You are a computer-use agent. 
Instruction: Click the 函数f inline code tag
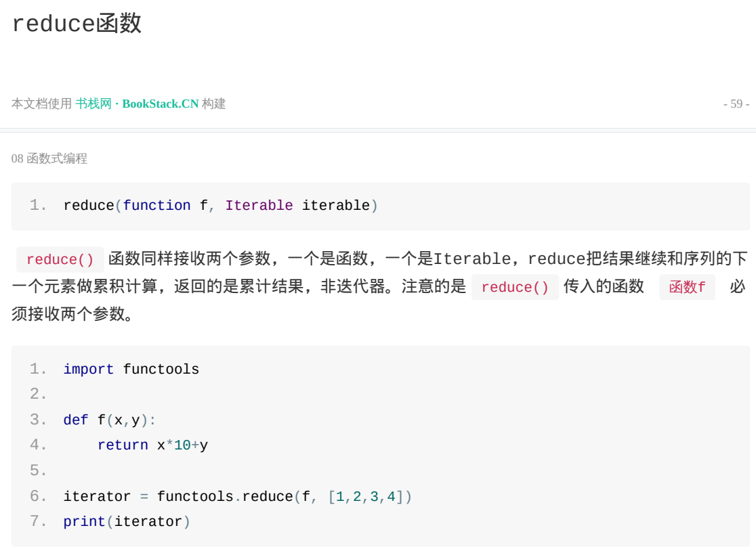pyautogui.click(x=687, y=288)
